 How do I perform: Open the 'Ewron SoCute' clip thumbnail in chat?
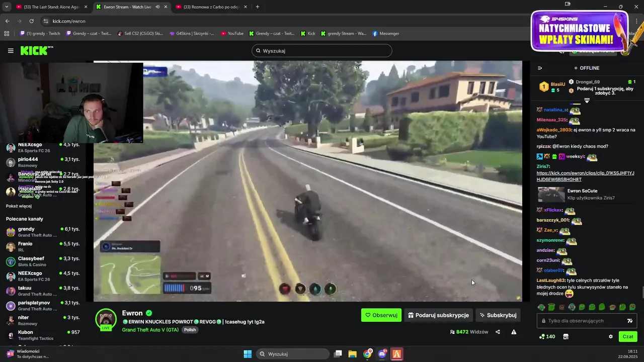pyautogui.click(x=551, y=194)
